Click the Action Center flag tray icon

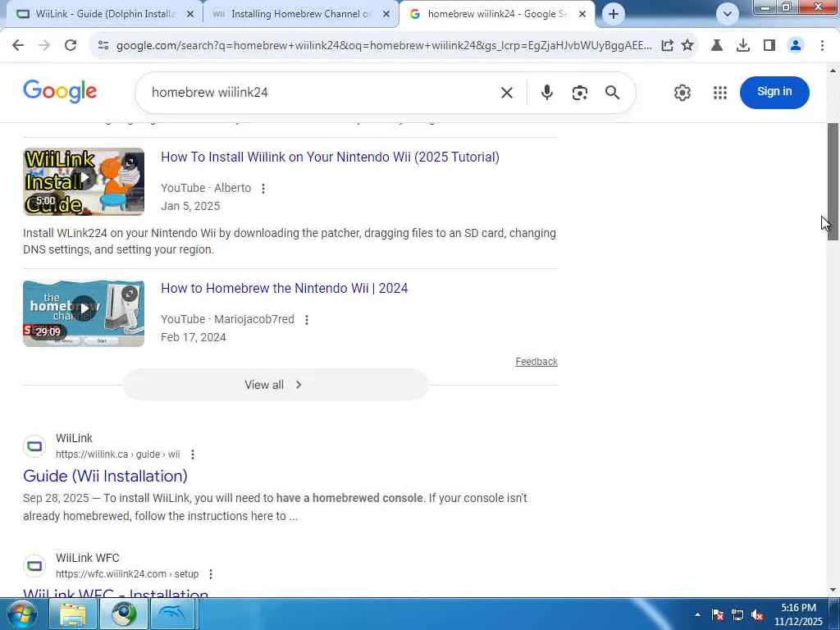pyautogui.click(x=718, y=614)
